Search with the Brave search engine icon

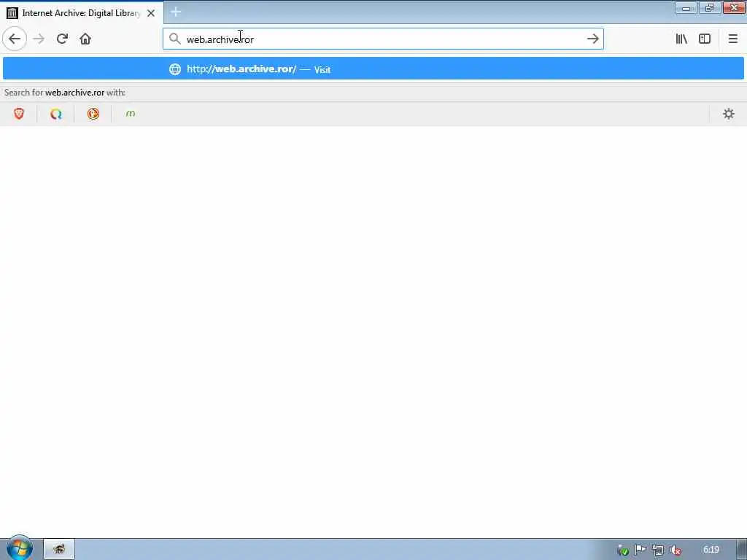18,114
